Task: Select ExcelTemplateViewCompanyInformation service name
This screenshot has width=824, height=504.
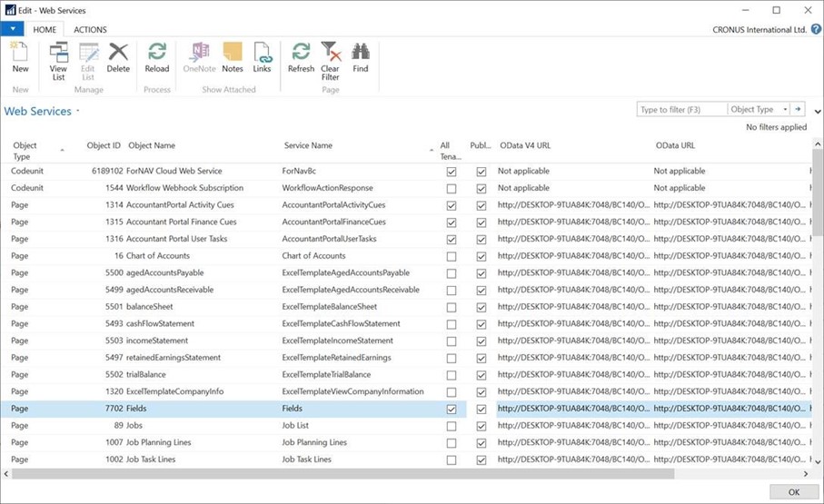Action: pyautogui.click(x=352, y=391)
